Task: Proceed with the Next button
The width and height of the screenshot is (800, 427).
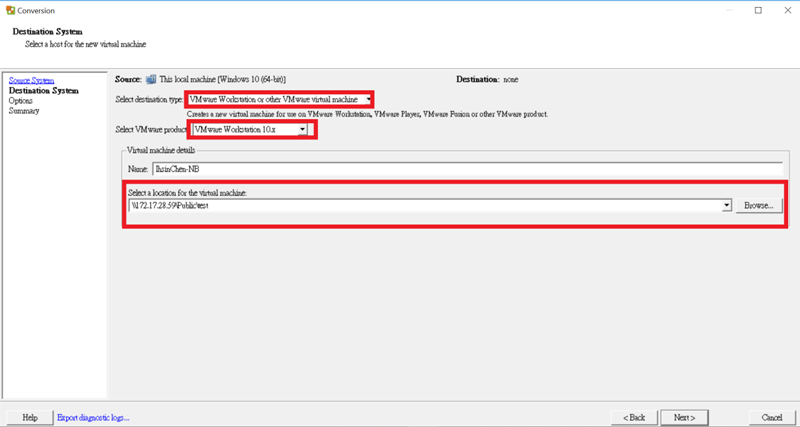Action: click(x=684, y=417)
